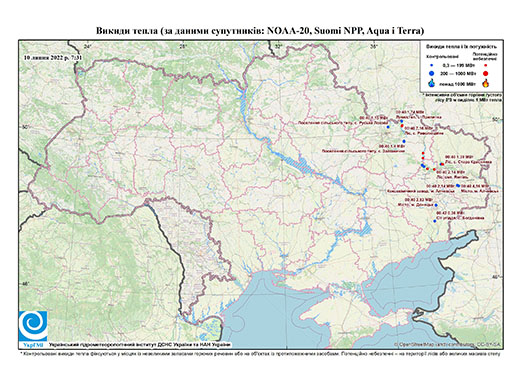Screen dimensions: 520x368
Task: Click the large red circle legend marker
Action: click(486, 73)
